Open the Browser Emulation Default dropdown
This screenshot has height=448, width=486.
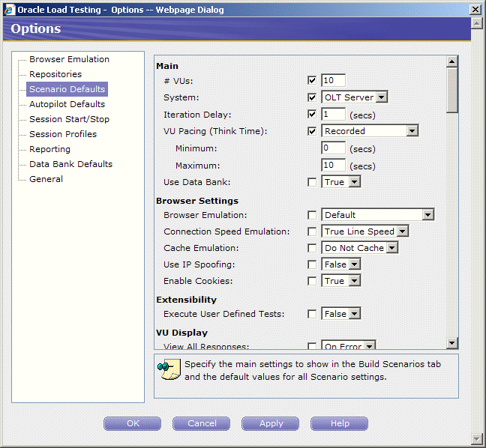(x=378, y=214)
